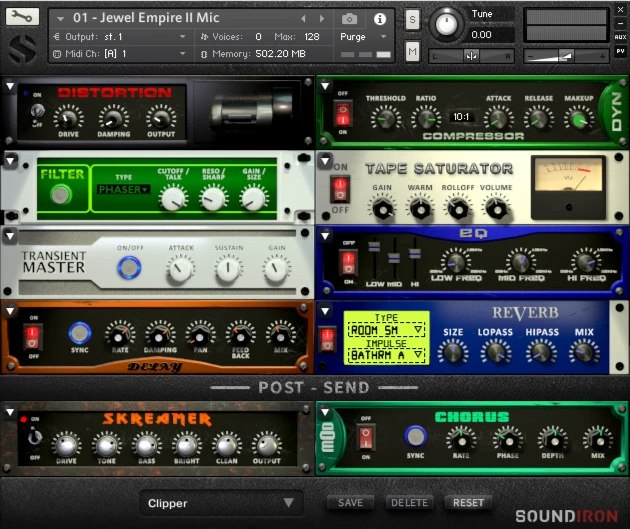This screenshot has height=529, width=630.
Task: Adjust the Transient Master Attack knob
Action: click(x=180, y=269)
